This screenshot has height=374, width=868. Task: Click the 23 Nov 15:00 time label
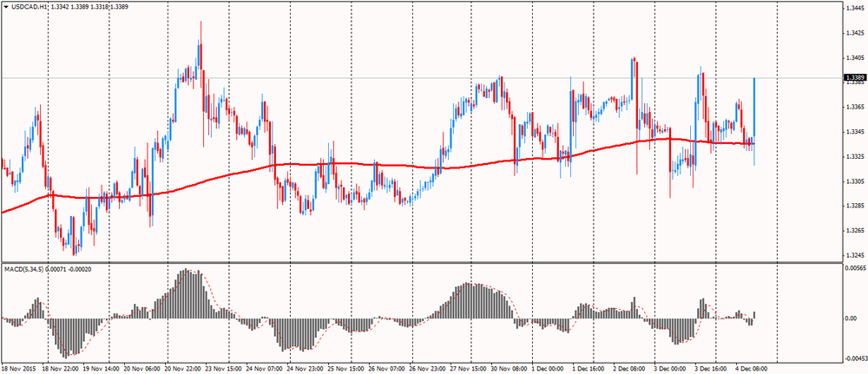[223, 367]
